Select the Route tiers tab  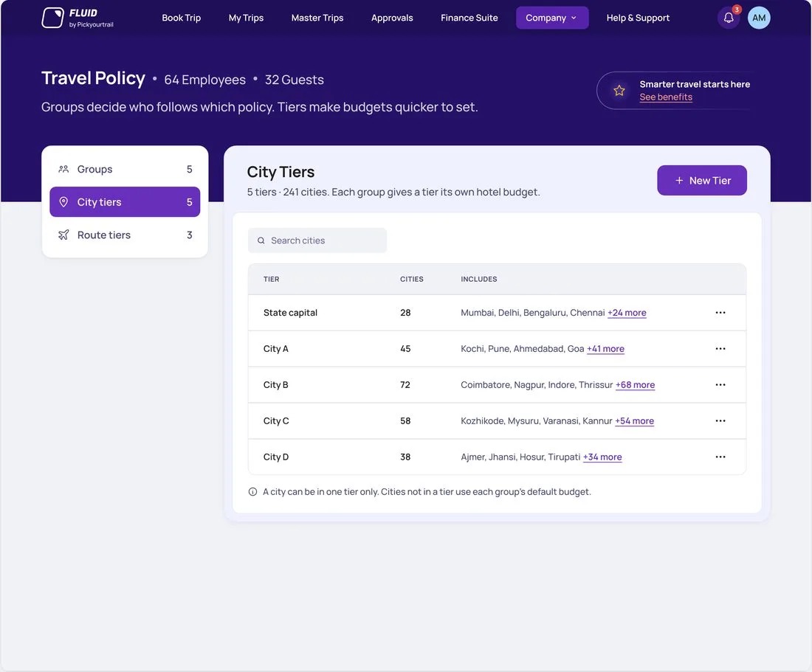[125, 235]
